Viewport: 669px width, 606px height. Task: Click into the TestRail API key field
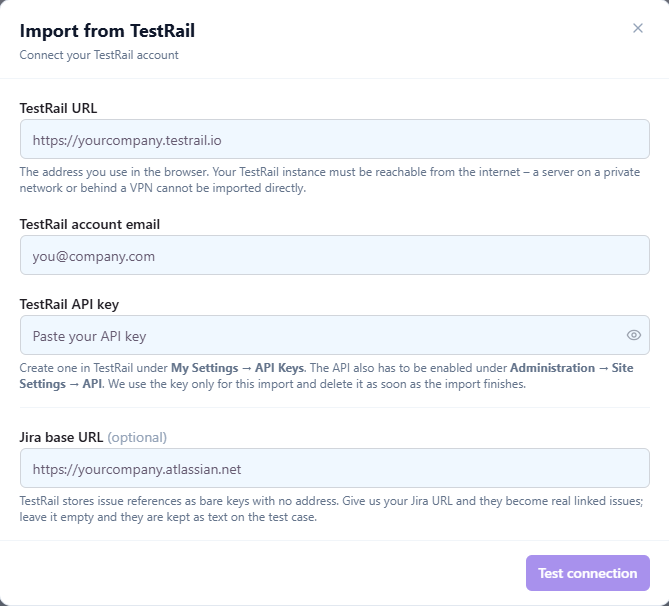(x=334, y=335)
